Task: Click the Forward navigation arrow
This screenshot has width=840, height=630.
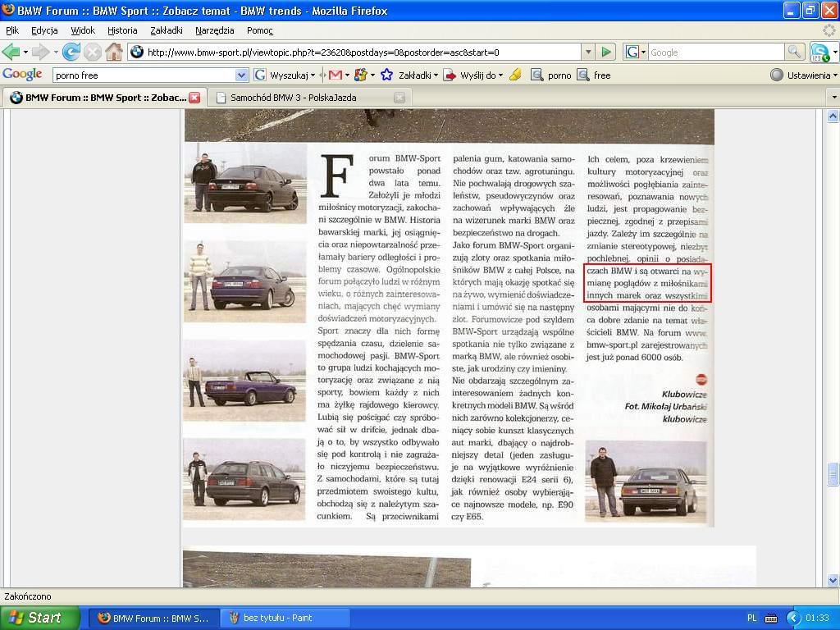Action: [x=40, y=52]
